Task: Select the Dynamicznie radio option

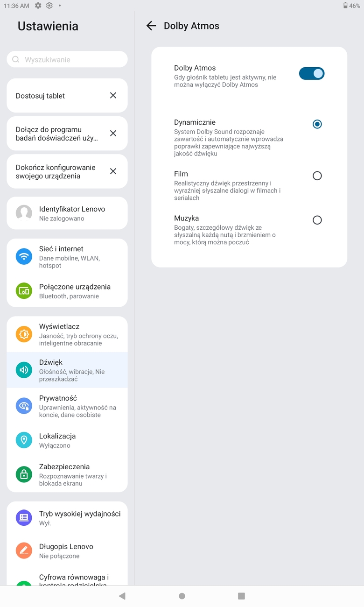Action: click(317, 124)
